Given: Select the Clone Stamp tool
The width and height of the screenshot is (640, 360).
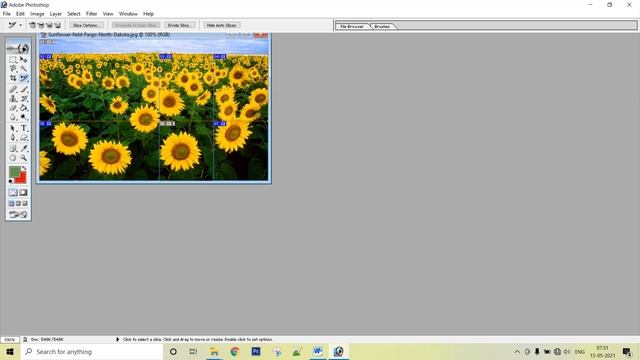Looking at the screenshot, I should tap(13, 98).
